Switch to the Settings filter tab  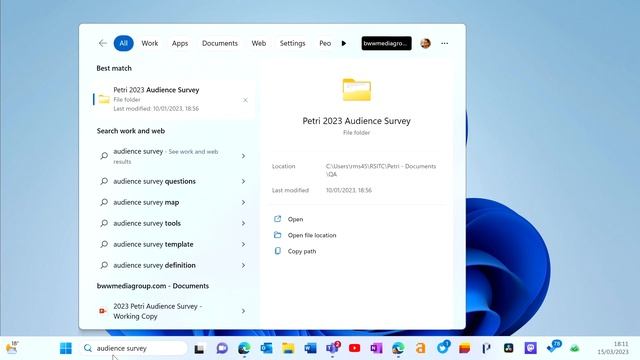point(292,43)
